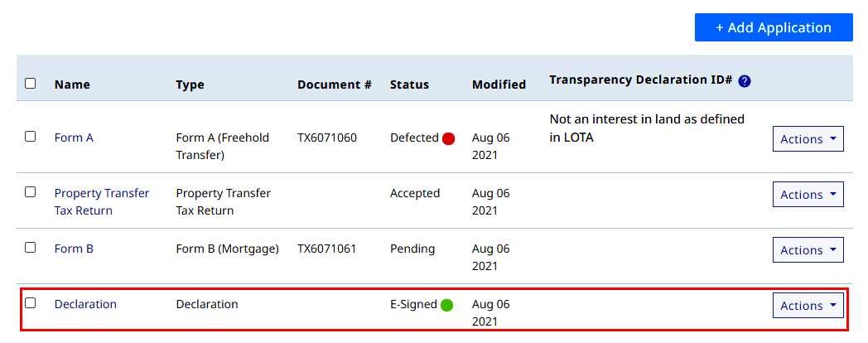868x343 pixels.
Task: Click the red Defected status dot
Action: (448, 138)
